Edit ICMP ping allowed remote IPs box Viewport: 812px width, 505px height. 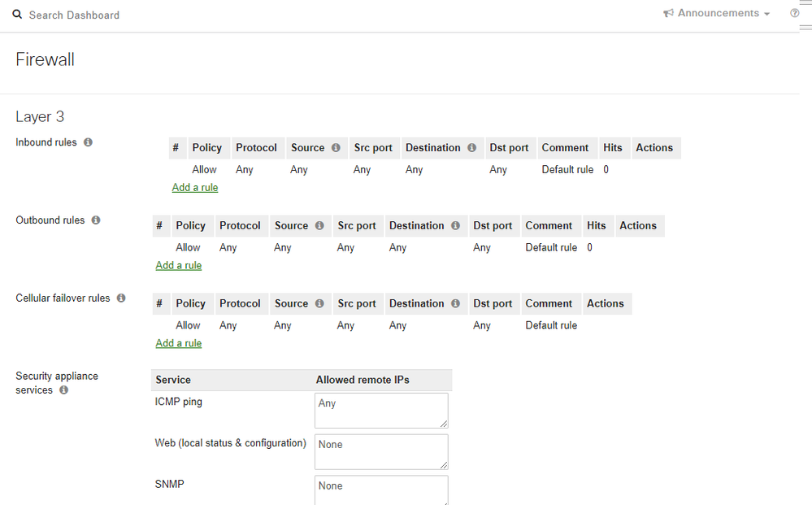[380, 411]
